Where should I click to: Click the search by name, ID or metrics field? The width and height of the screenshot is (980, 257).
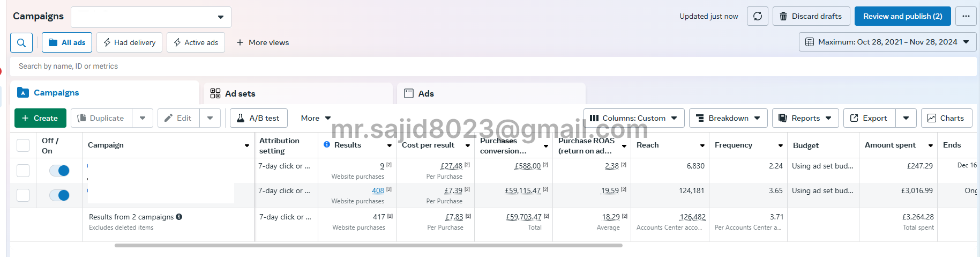point(493,66)
